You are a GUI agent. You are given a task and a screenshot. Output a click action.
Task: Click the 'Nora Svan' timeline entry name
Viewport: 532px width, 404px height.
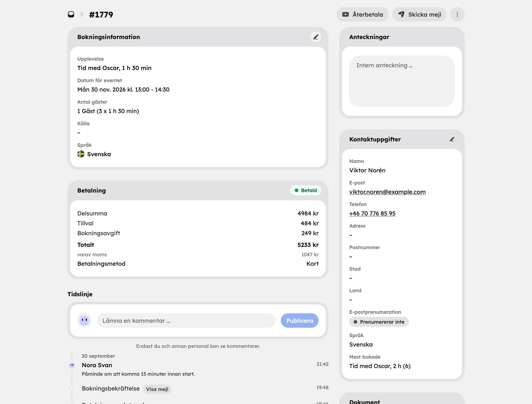97,365
